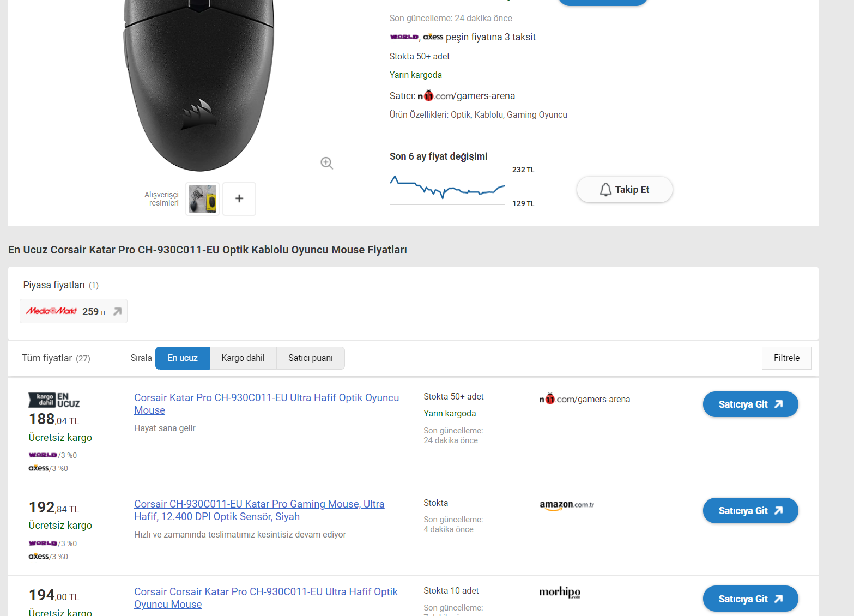Click the Takip Et bell button
Image resolution: width=854 pixels, height=616 pixels.
pyautogui.click(x=625, y=190)
